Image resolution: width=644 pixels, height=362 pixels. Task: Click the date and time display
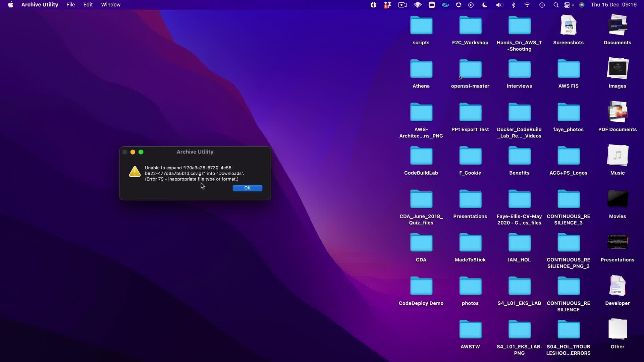tap(613, 5)
